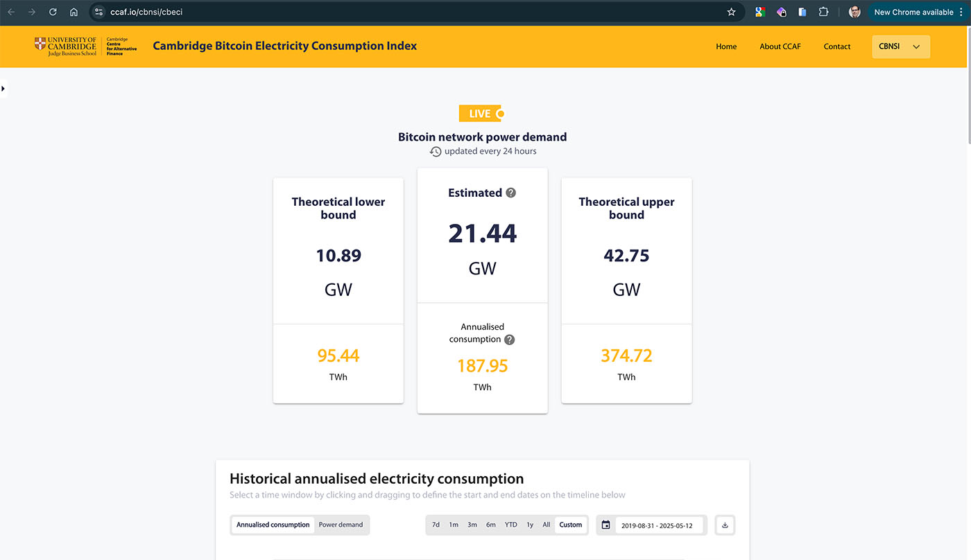Click the address bar URL field
The height and width of the screenshot is (560, 971).
pos(416,12)
